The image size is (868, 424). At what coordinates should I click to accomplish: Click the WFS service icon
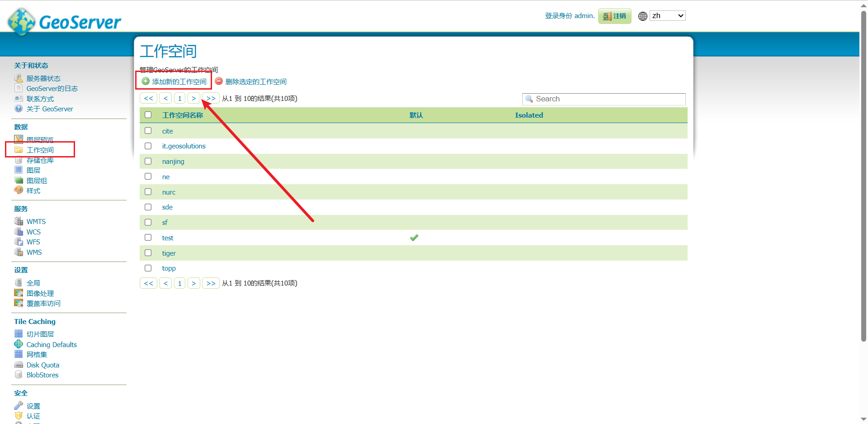pyautogui.click(x=19, y=242)
